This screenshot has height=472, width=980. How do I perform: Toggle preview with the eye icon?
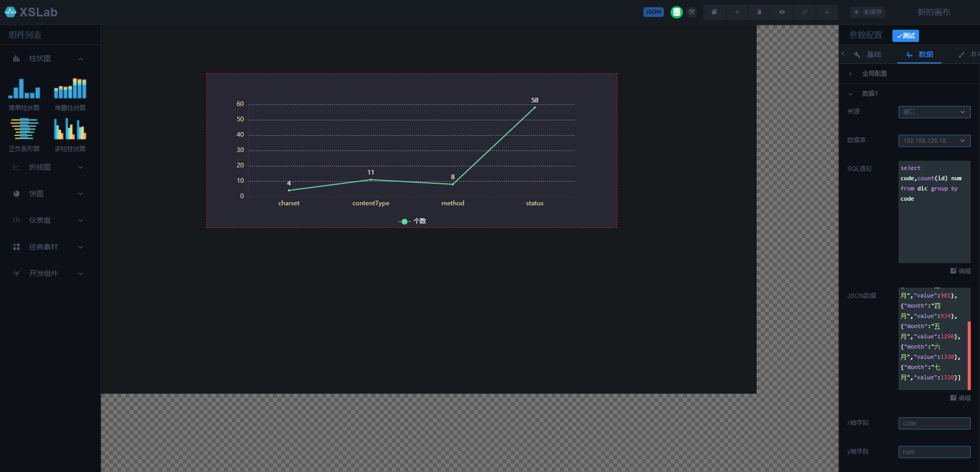click(x=782, y=12)
